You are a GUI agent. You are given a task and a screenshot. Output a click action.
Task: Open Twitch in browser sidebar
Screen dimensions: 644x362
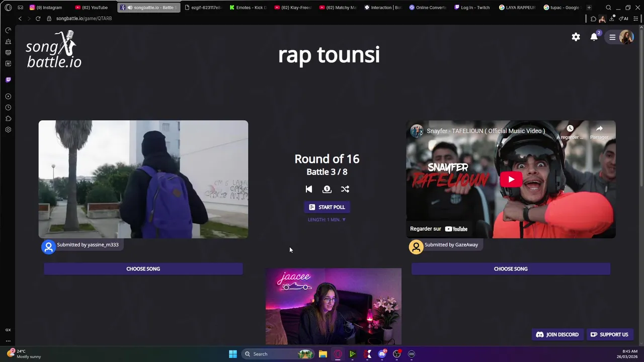click(x=8, y=79)
